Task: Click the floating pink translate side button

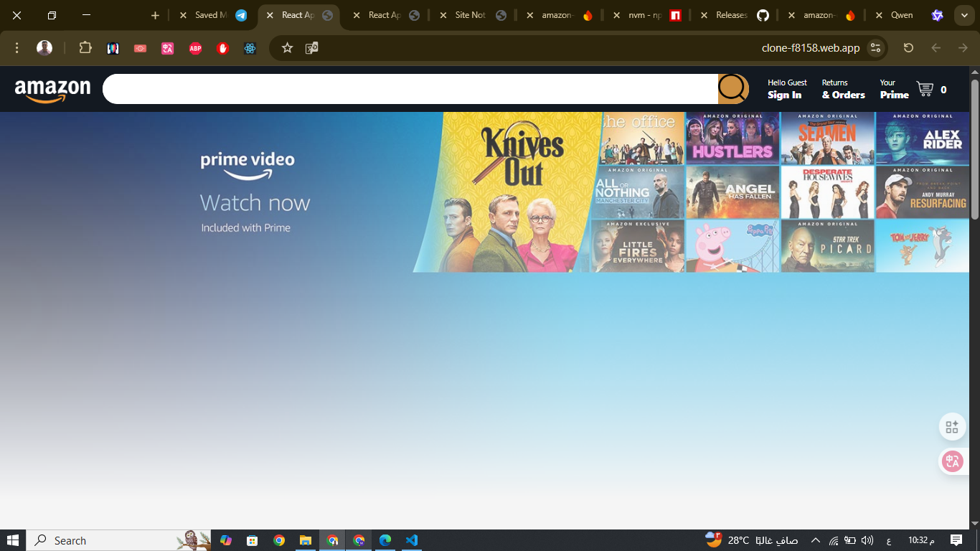Action: tap(952, 461)
